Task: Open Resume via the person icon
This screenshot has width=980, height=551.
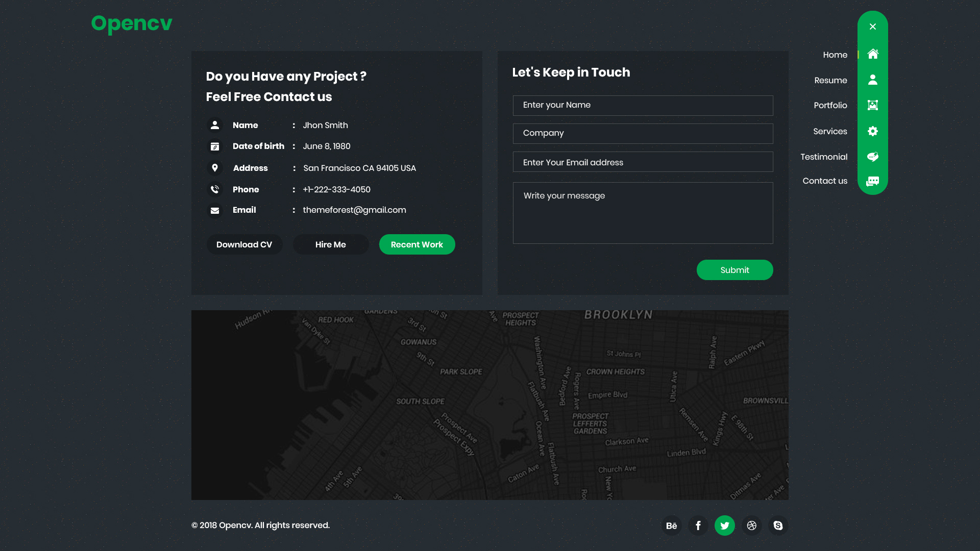Action: (873, 80)
